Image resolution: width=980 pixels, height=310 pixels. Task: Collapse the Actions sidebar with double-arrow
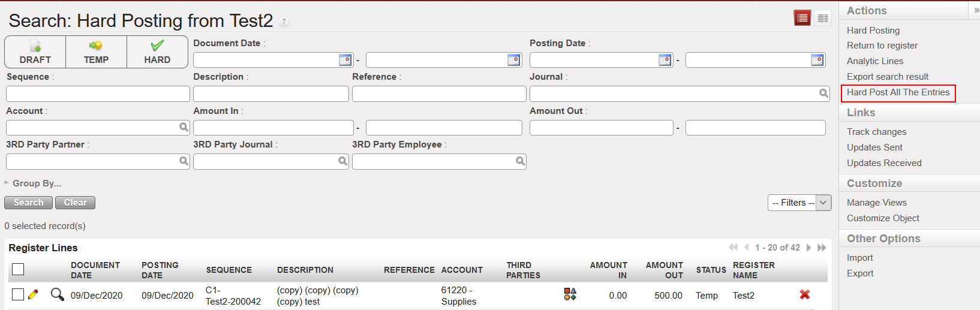click(976, 11)
